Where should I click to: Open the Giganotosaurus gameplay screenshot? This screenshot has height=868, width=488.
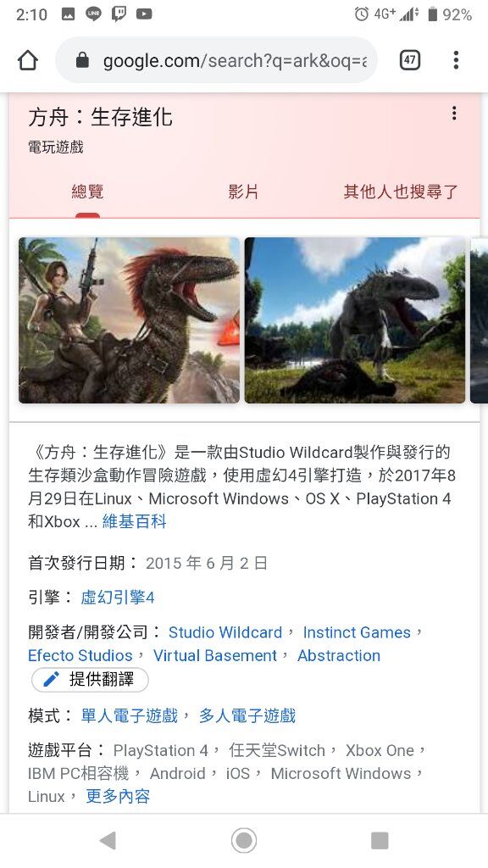click(x=355, y=320)
